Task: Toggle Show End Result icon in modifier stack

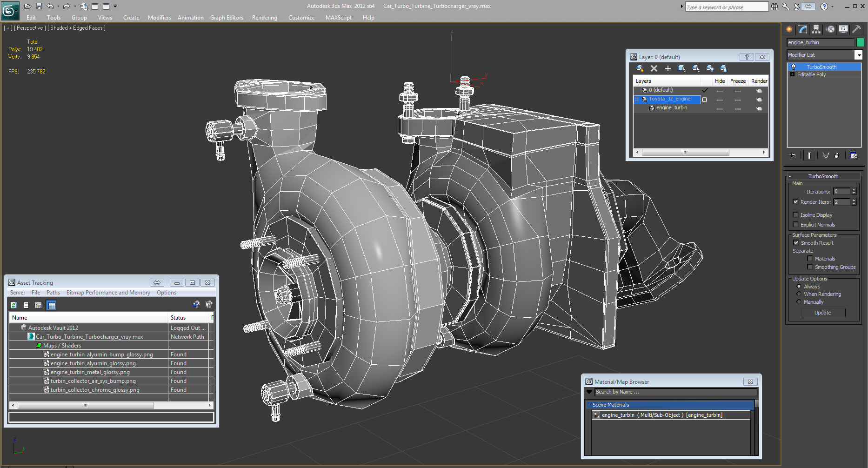Action: (x=809, y=155)
